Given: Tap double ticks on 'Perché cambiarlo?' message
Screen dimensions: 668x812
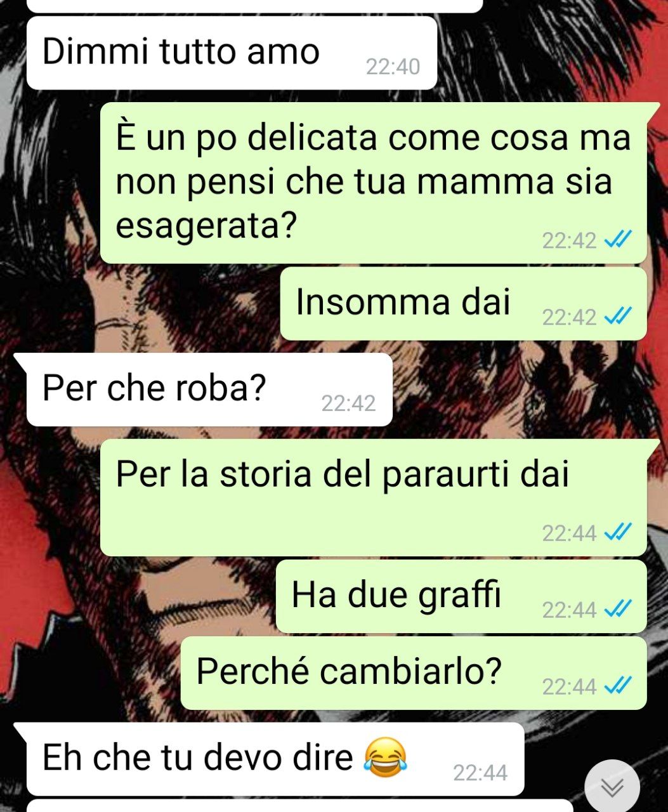Looking at the screenshot, I should tap(617, 685).
